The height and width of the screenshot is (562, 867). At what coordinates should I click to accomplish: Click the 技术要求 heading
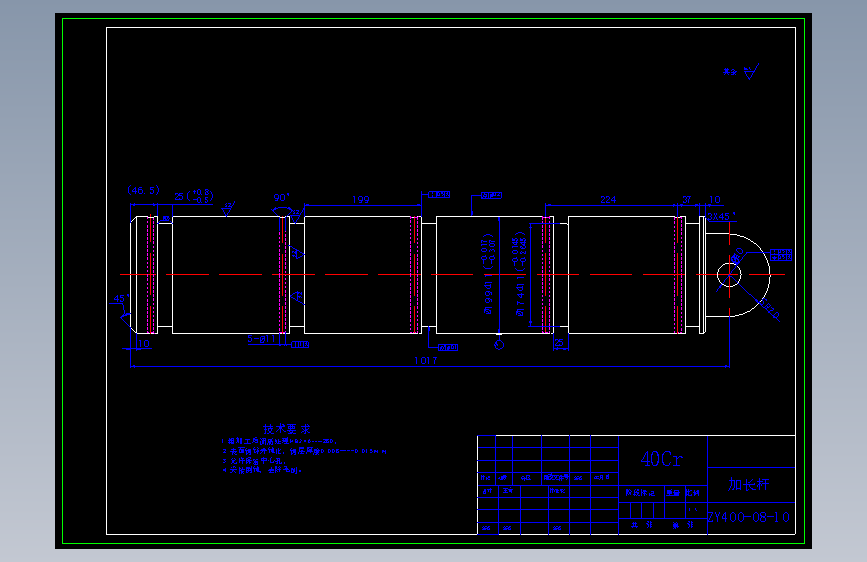pos(286,429)
